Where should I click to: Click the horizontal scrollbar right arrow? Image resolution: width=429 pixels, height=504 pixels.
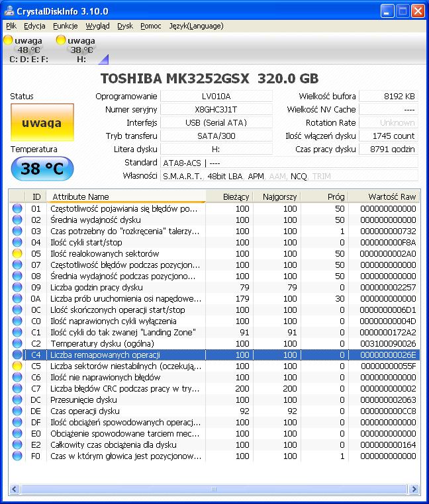point(414,489)
